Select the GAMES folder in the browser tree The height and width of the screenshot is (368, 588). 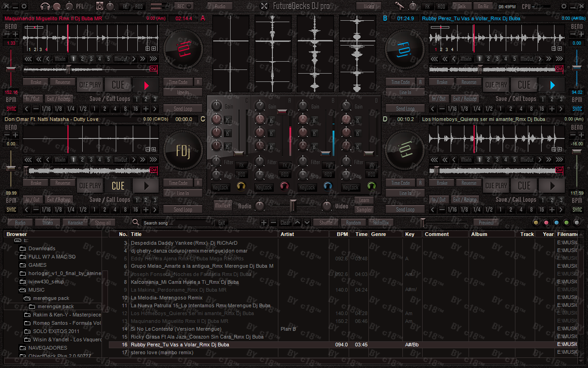(38, 265)
